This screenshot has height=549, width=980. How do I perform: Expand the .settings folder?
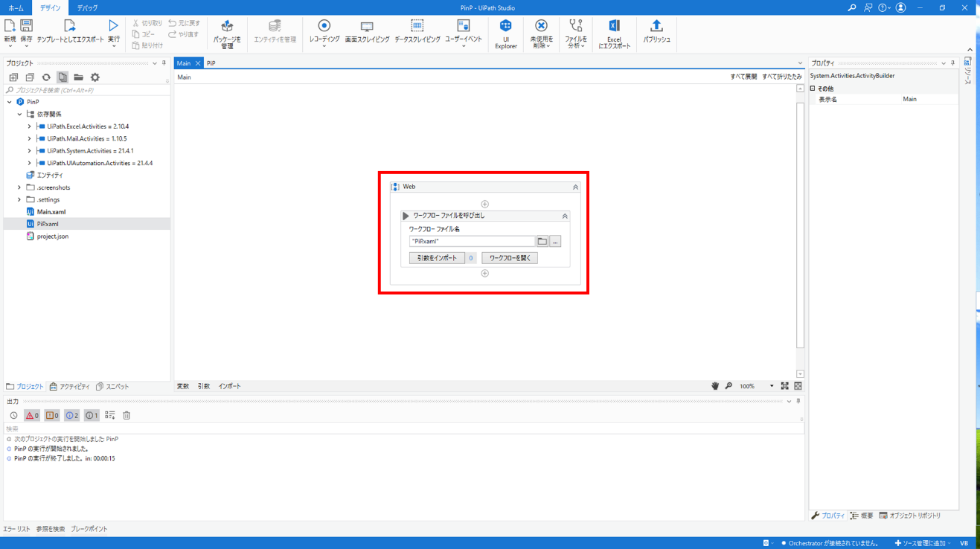[19, 199]
